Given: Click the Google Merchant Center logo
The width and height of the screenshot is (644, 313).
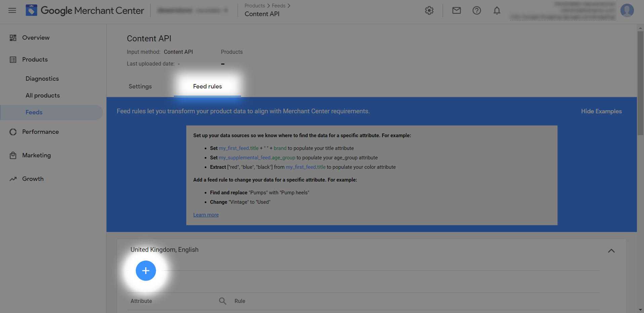Looking at the screenshot, I should 85,10.
